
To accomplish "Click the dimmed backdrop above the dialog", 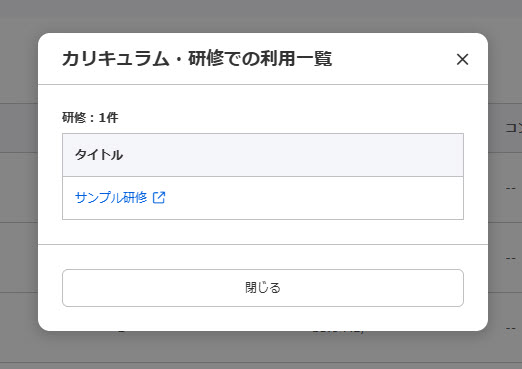I will point(261,16).
